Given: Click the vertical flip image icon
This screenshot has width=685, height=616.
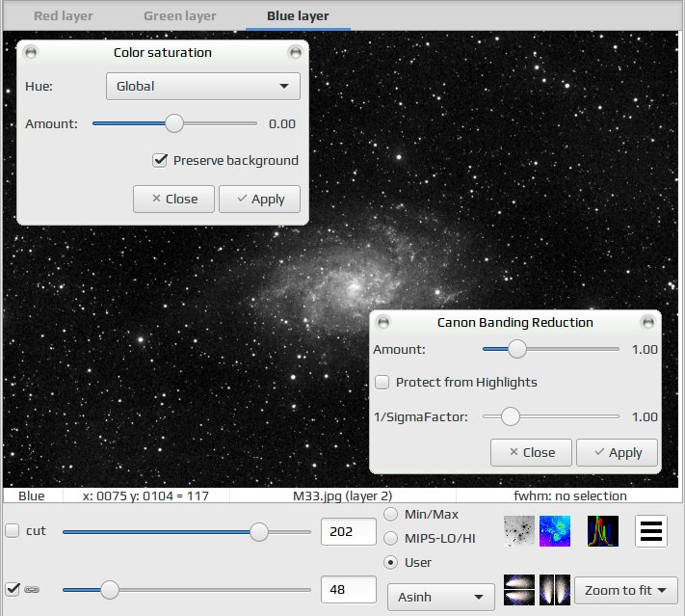Looking at the screenshot, I should (x=519, y=590).
